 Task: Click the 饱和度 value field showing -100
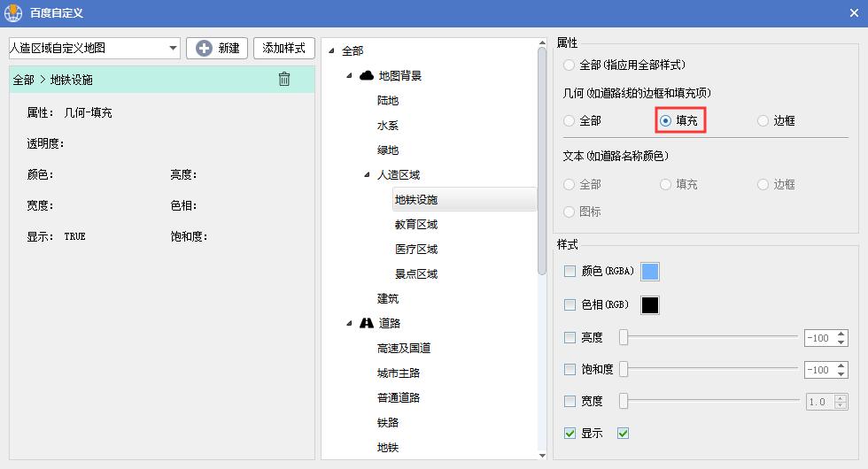coord(819,370)
